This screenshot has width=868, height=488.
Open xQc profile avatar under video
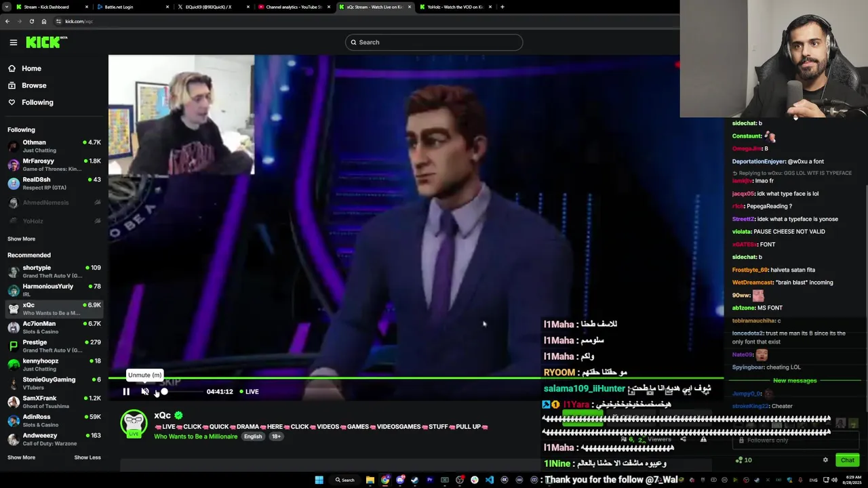134,424
